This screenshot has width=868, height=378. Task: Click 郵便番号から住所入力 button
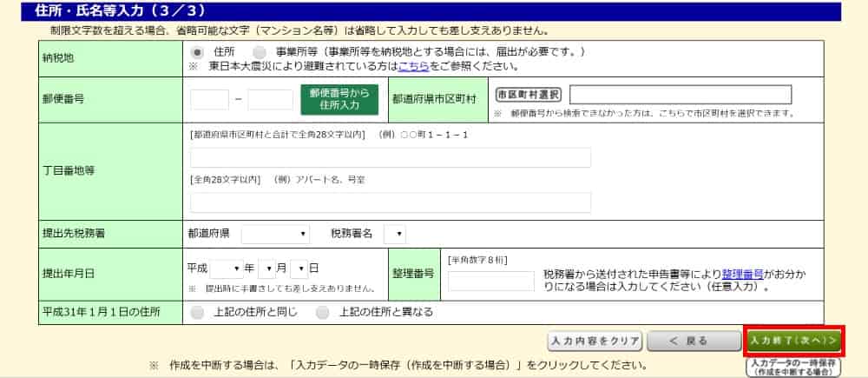[x=339, y=99]
